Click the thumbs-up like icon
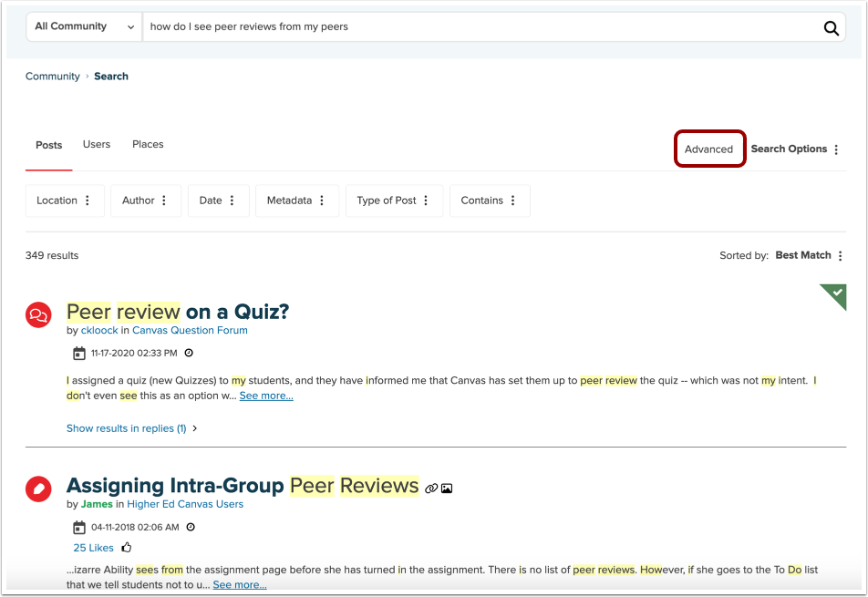 tap(126, 547)
